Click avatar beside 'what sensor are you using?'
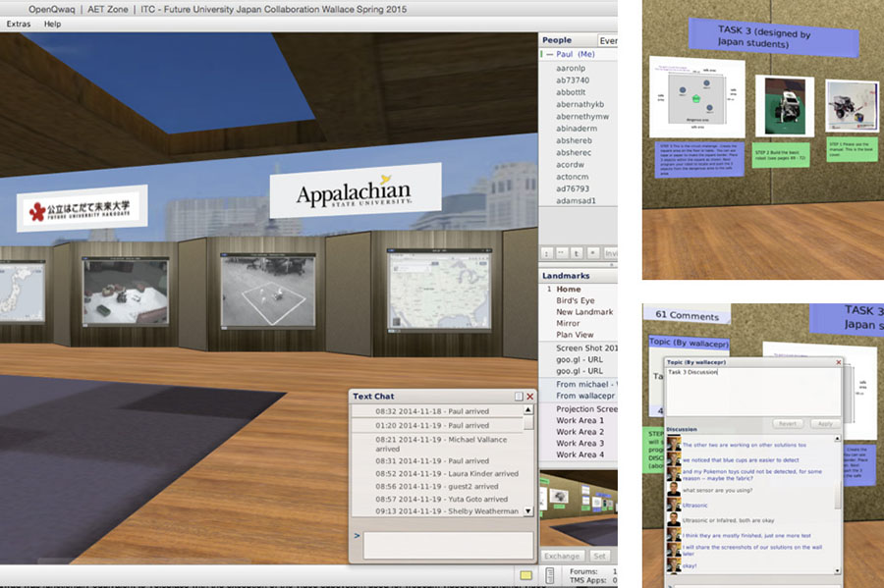The image size is (884, 588). coord(674,490)
